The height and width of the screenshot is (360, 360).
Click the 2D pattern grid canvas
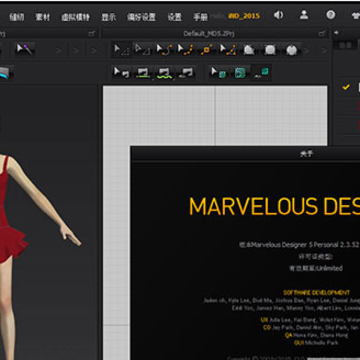coord(215,115)
